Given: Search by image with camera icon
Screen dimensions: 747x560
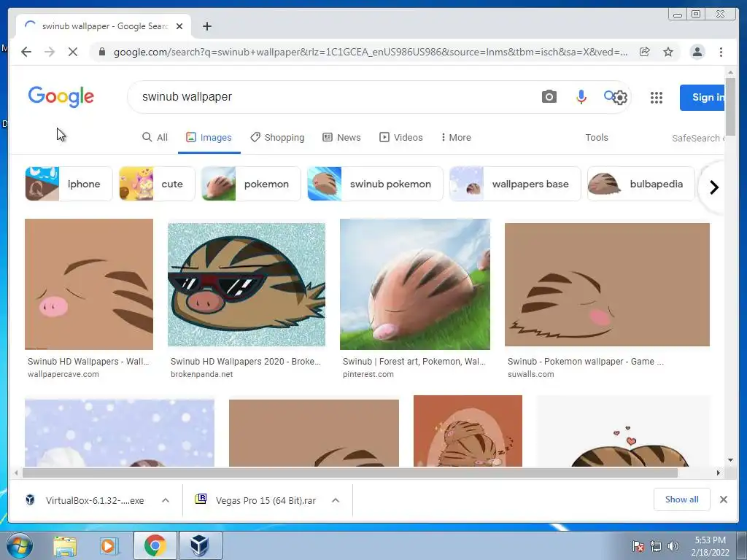Looking at the screenshot, I should click(549, 97).
